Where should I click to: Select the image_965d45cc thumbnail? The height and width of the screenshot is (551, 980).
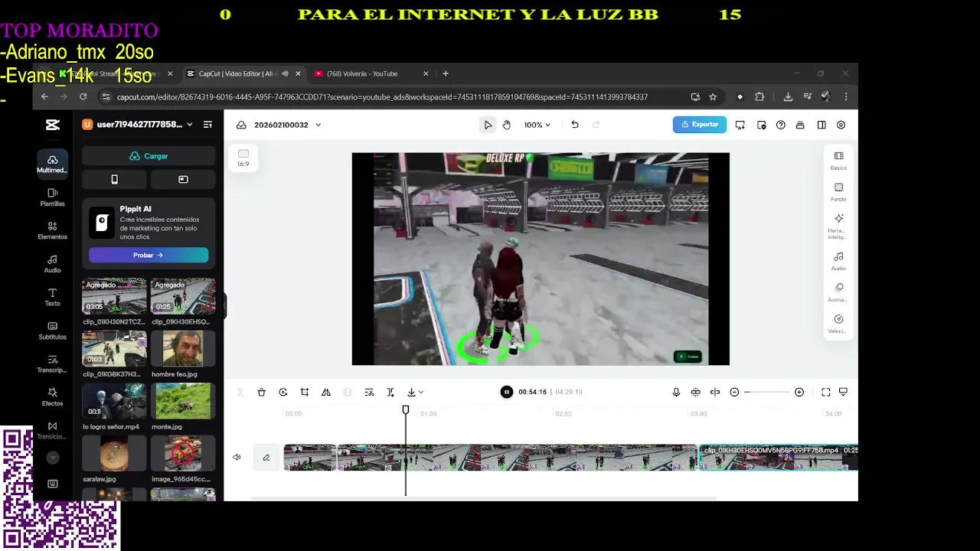click(183, 454)
